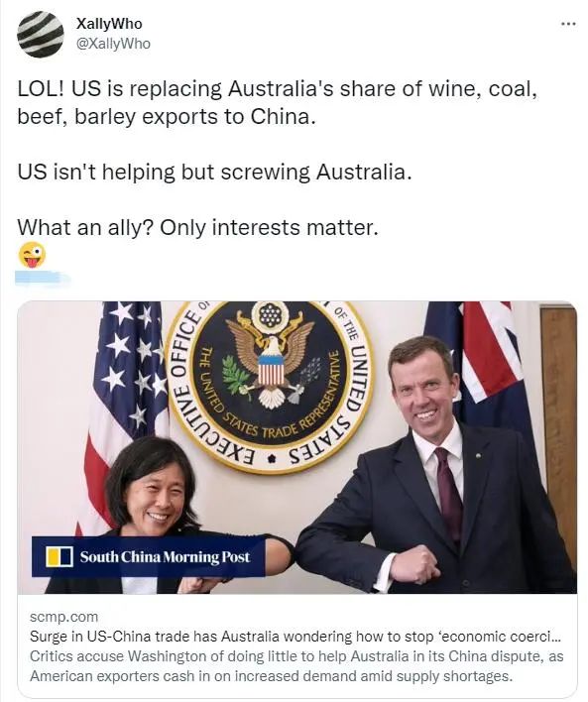Image resolution: width=588 pixels, height=702 pixels.
Task: Click the line 'US isn't helping but screwing Australia'
Action: point(214,172)
